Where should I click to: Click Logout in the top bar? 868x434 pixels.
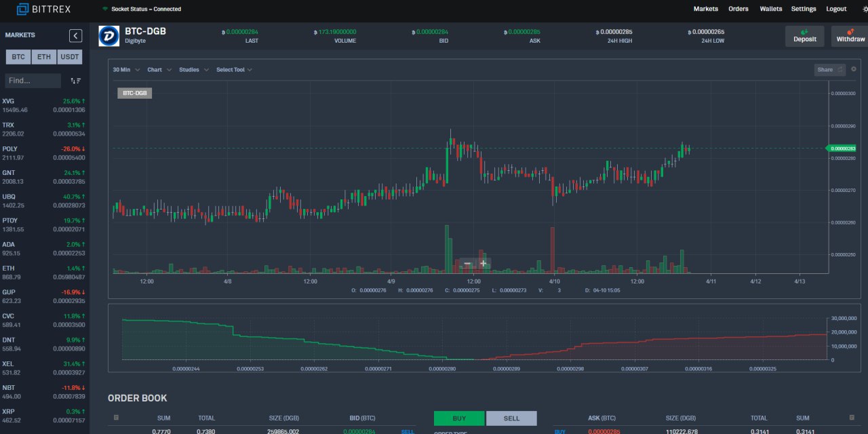836,9
